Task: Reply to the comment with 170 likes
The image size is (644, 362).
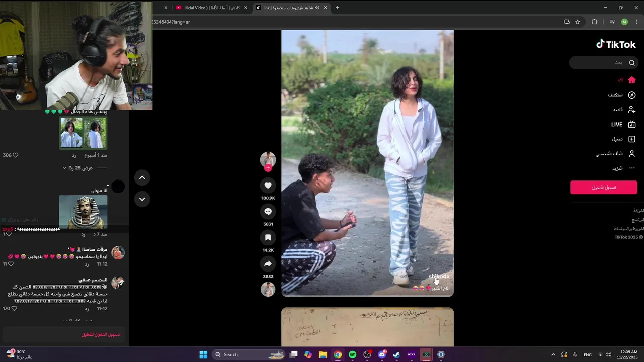Action: click(87, 308)
